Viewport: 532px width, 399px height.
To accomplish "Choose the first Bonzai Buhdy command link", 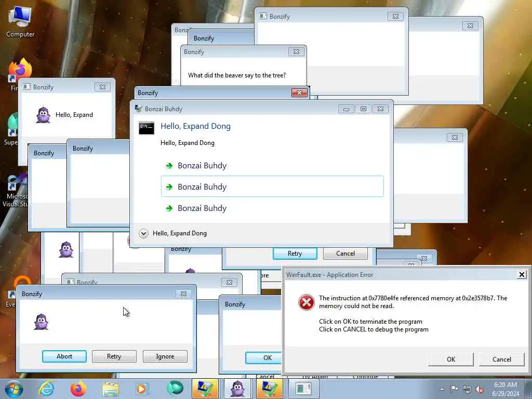I will 272,166.
